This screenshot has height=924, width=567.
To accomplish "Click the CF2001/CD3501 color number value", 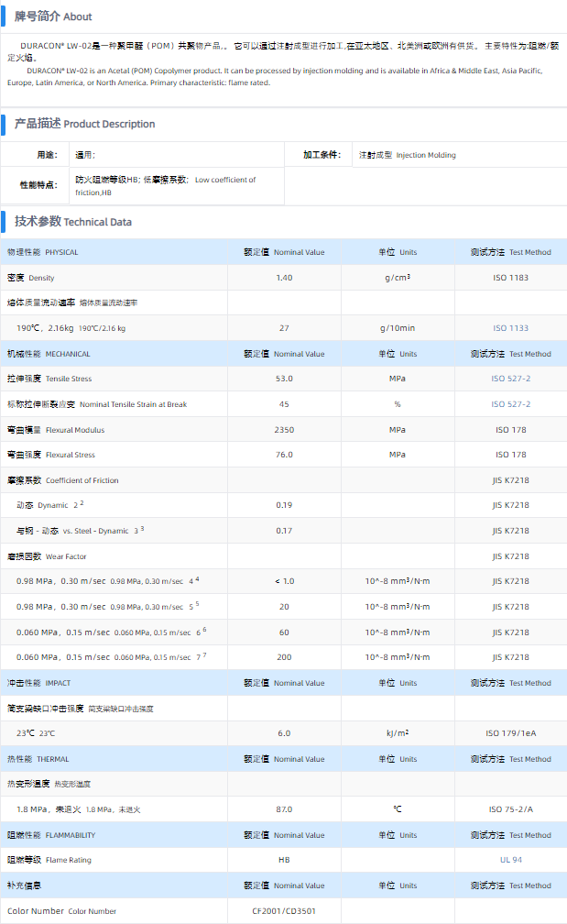I will (x=283, y=911).
